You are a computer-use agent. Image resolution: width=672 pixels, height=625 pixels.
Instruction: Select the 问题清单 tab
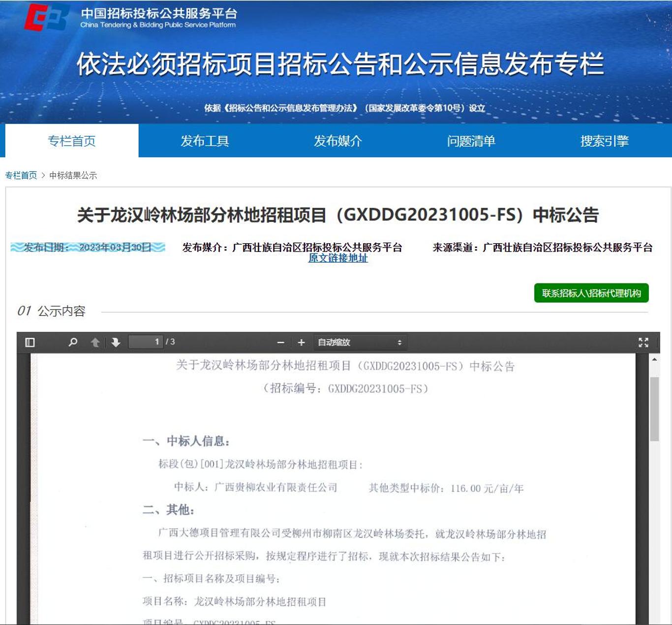(x=471, y=141)
